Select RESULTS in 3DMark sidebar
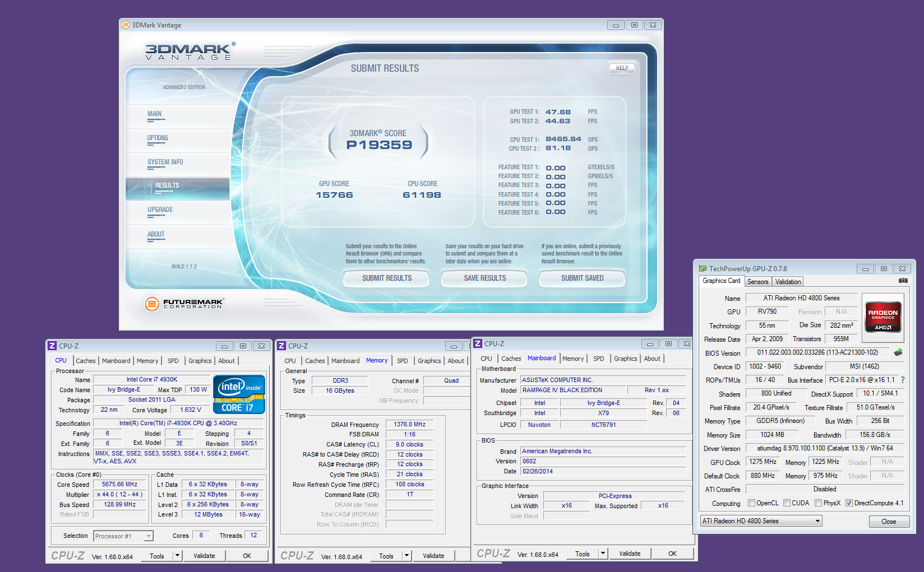This screenshot has height=572, width=924. (178, 189)
